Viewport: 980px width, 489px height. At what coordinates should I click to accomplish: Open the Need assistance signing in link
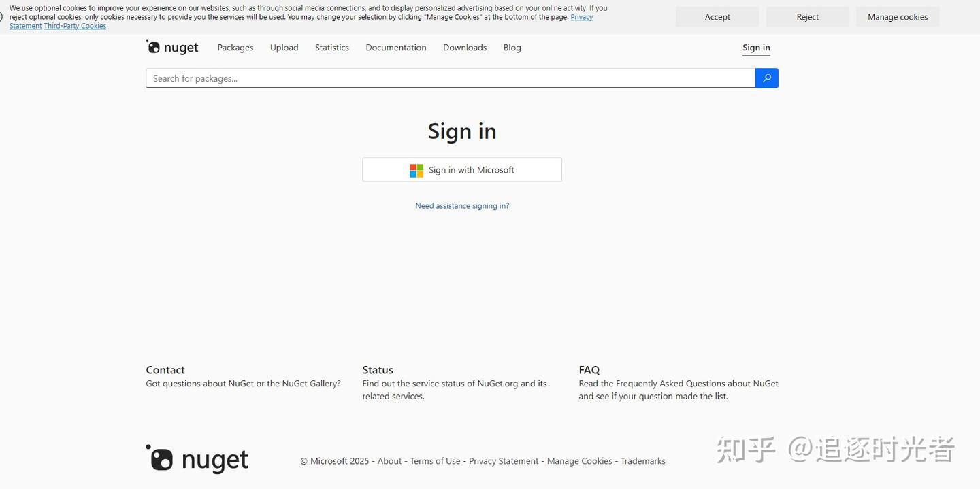(462, 205)
